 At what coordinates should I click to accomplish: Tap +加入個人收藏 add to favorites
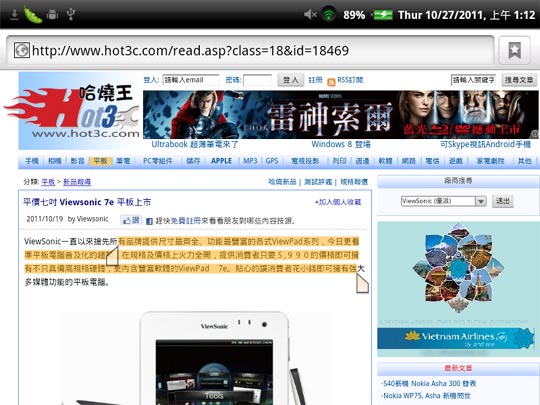[x=338, y=202]
